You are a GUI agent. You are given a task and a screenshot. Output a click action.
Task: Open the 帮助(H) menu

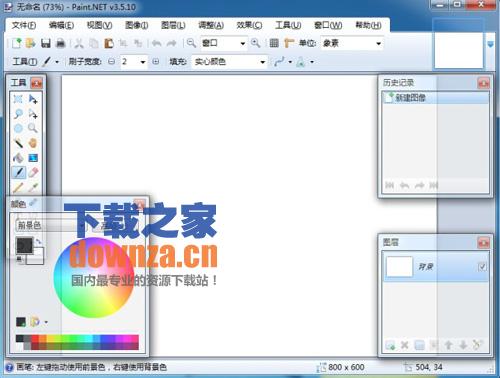(368, 25)
